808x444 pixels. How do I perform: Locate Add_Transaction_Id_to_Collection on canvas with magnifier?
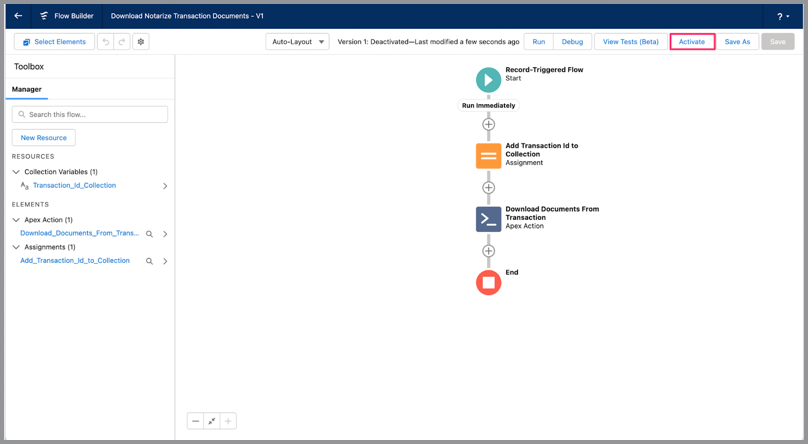[x=150, y=261]
